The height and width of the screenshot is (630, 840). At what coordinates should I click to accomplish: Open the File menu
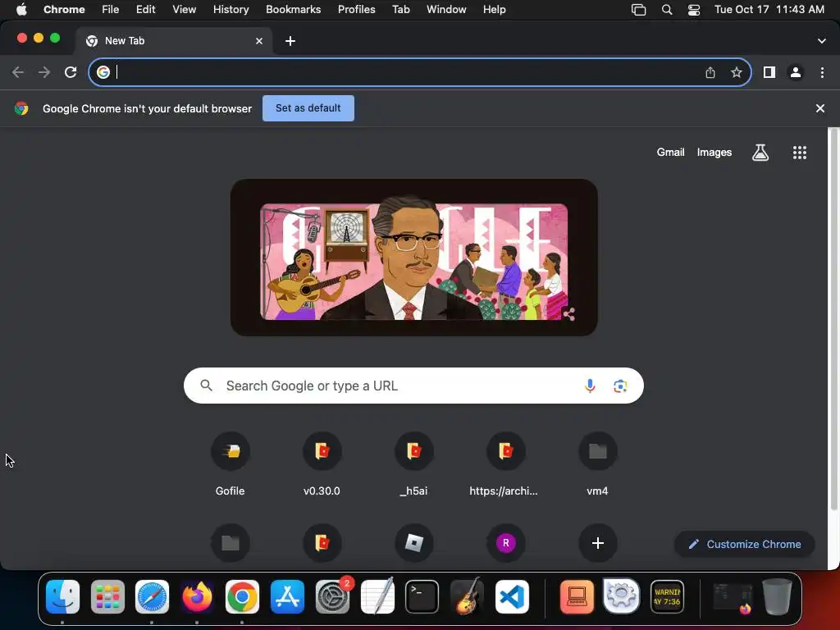111,10
